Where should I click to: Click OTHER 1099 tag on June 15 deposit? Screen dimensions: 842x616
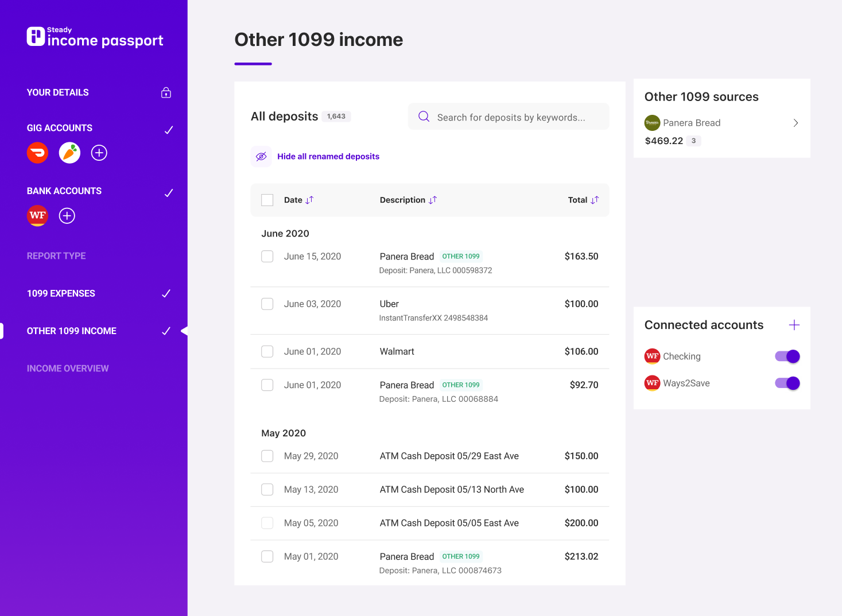(x=461, y=257)
